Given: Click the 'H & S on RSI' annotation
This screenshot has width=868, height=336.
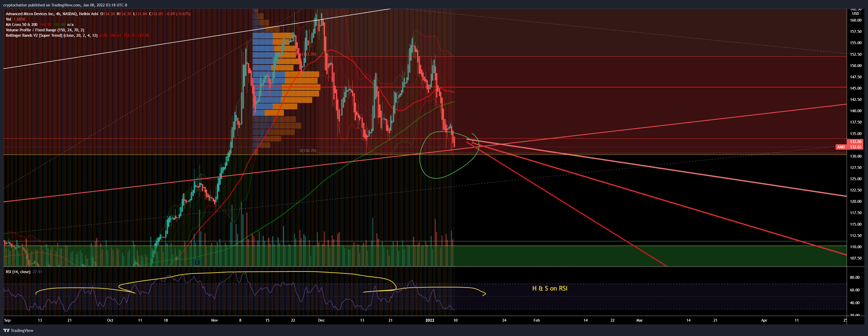Looking at the screenshot, I should (550, 288).
